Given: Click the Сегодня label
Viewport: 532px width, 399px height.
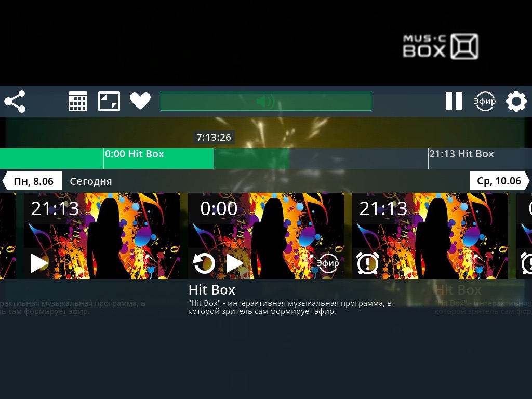Looking at the screenshot, I should [x=90, y=181].
